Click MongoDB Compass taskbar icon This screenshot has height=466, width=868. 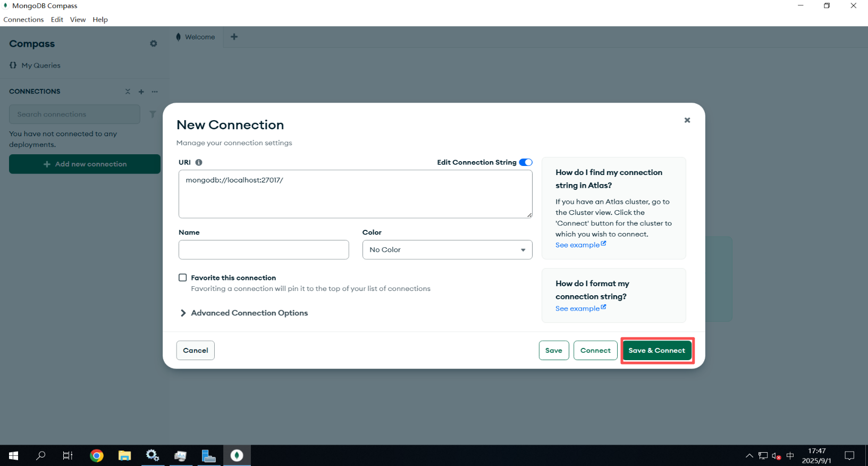tap(237, 455)
